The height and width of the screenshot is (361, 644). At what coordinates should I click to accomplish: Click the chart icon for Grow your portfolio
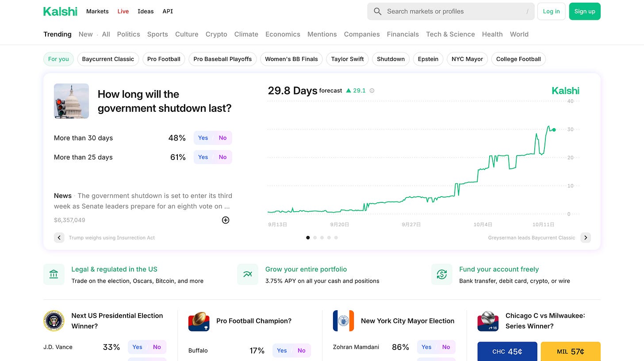(248, 274)
